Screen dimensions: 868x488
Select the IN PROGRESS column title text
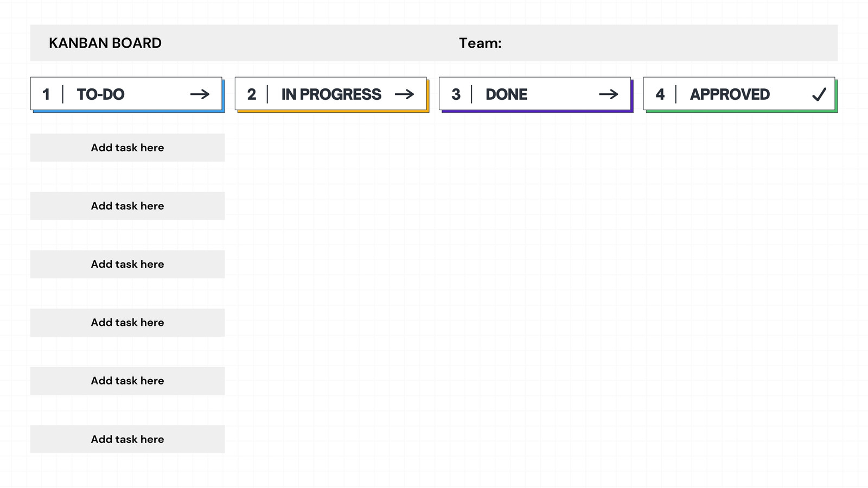coord(331,94)
